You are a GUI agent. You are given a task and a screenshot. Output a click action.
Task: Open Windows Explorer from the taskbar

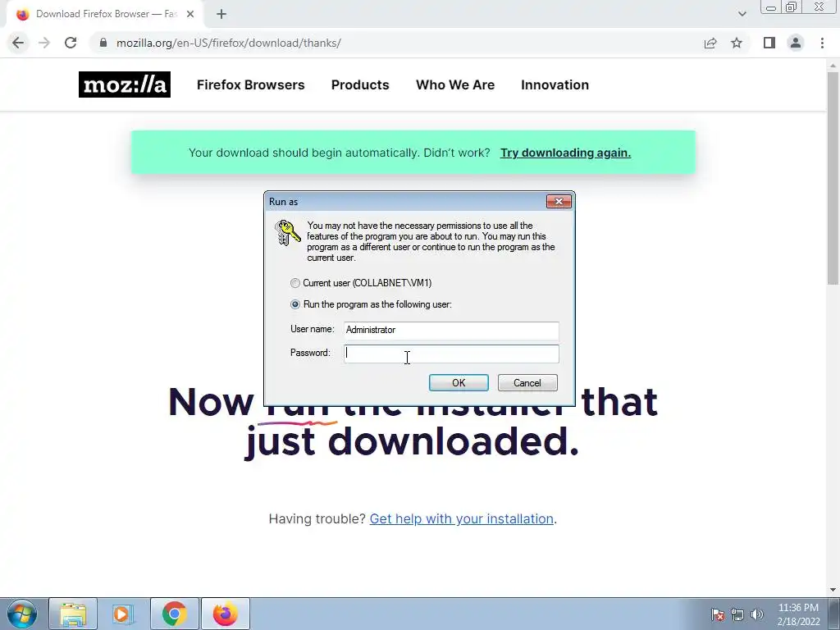click(x=73, y=614)
